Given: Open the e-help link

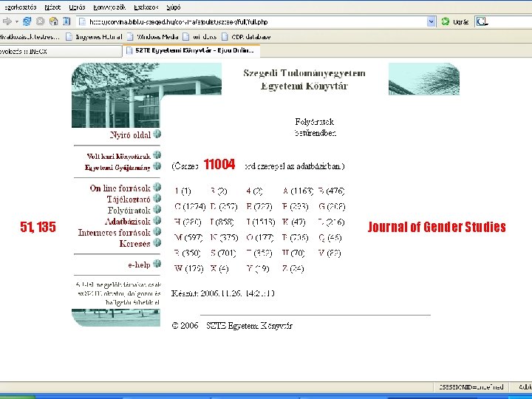Looking at the screenshot, I should tap(139, 265).
